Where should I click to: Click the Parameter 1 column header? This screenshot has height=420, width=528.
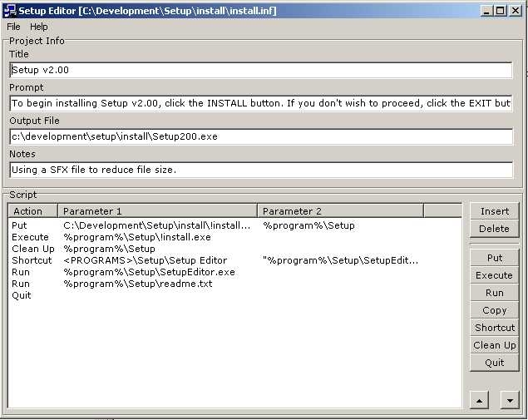coord(158,211)
